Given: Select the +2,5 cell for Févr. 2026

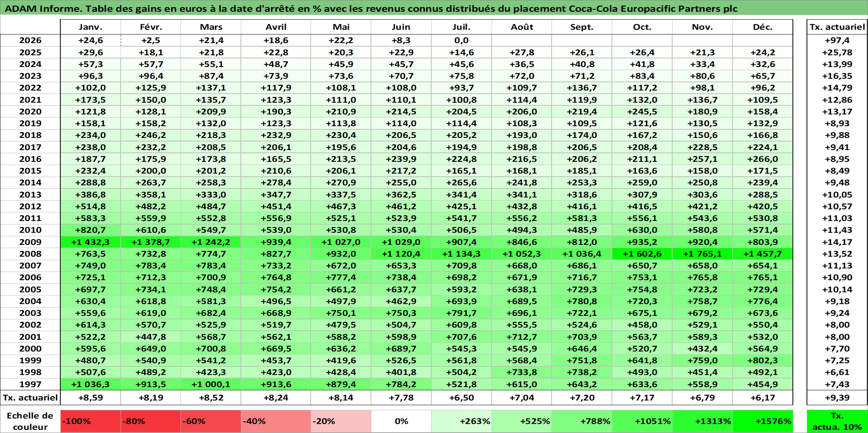Looking at the screenshot, I should coord(151,40).
